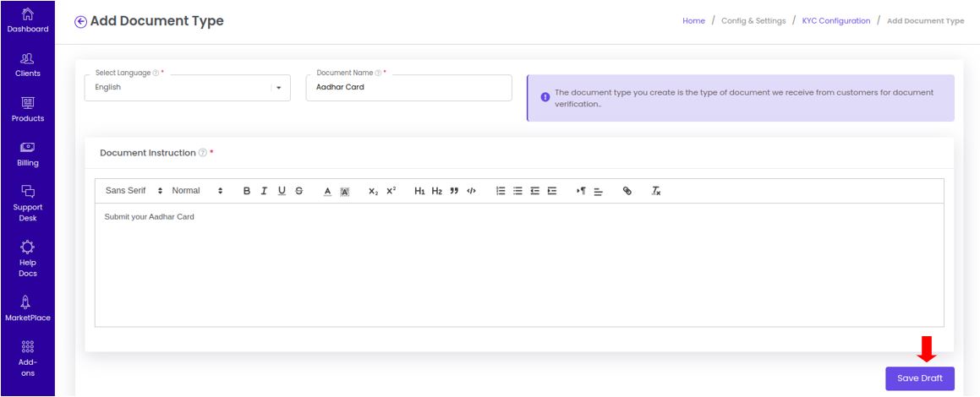Open the KYC Configuration breadcrumb link
Viewport: 980px width, 397px height.
coord(836,21)
